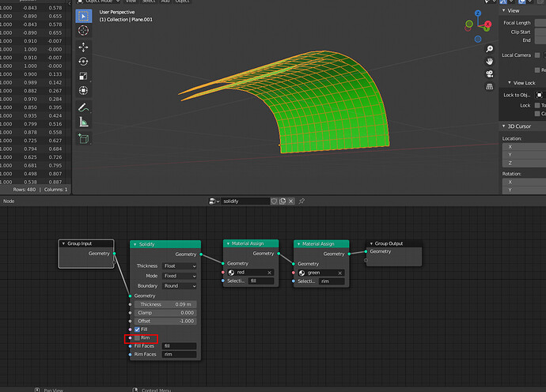The width and height of the screenshot is (546, 392).
Task: Click the fake user shield icon
Action: click(x=274, y=201)
